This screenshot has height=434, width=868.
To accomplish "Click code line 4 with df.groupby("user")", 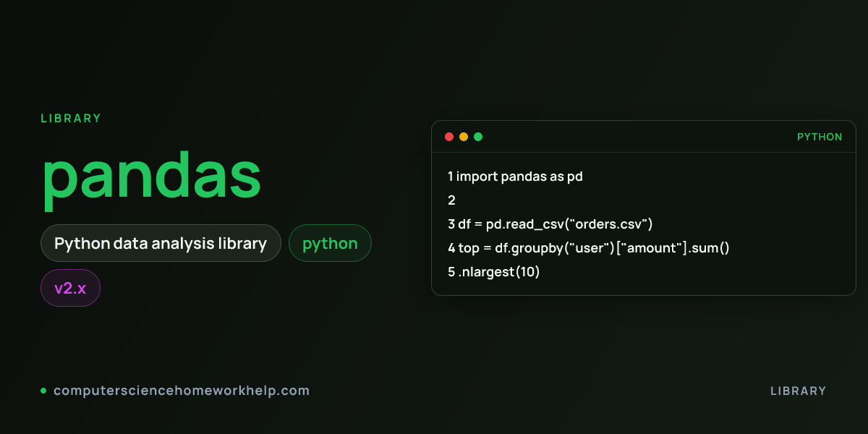I will [x=589, y=247].
